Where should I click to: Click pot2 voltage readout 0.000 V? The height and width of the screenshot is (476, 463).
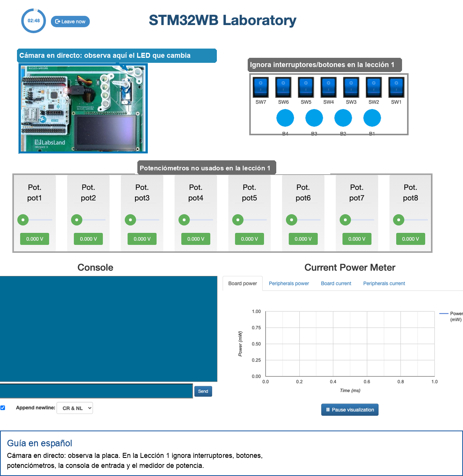tap(88, 239)
